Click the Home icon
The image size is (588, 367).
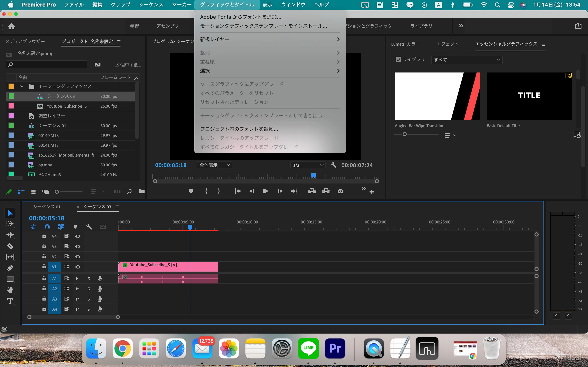pos(11,26)
